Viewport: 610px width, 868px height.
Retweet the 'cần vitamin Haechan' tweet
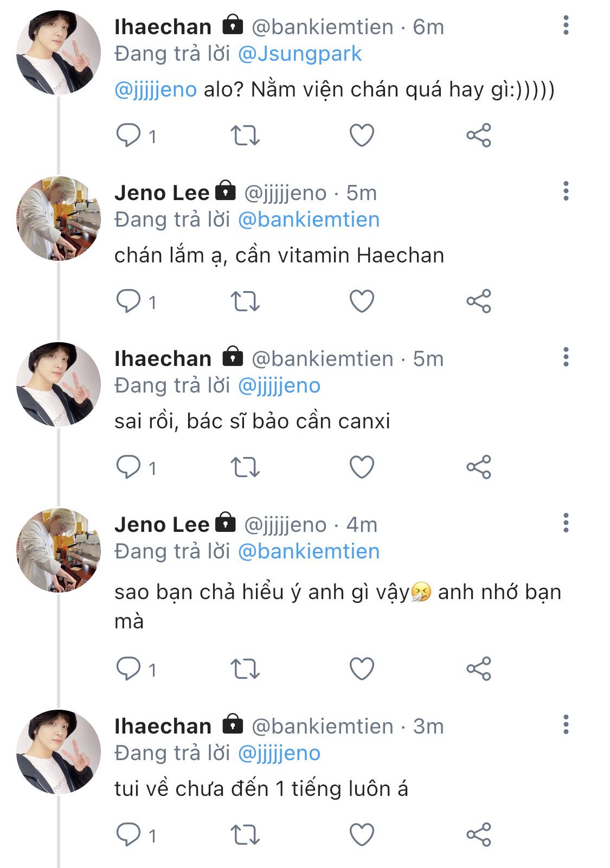click(x=245, y=301)
